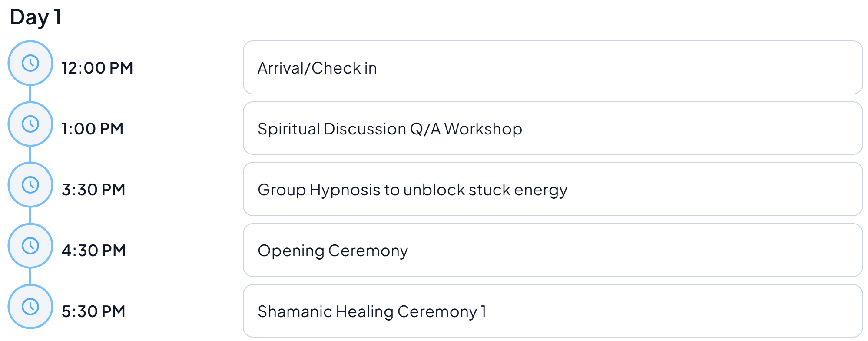
Task: Click the clock icon beside 12:00 PM
Action: tap(30, 64)
